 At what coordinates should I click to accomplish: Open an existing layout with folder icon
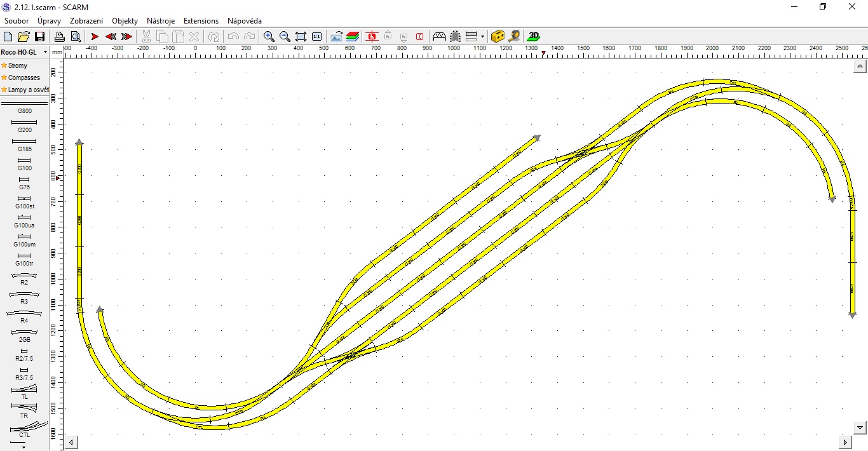point(24,37)
